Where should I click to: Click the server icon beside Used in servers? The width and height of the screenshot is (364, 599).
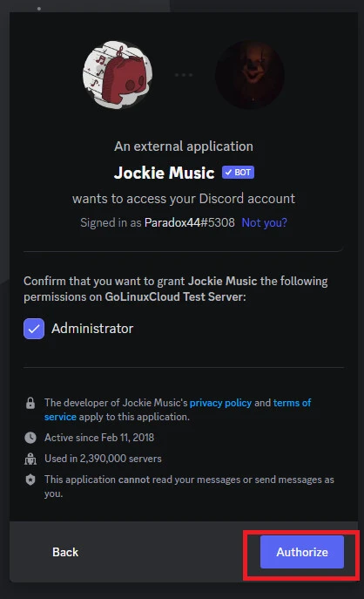(30, 459)
